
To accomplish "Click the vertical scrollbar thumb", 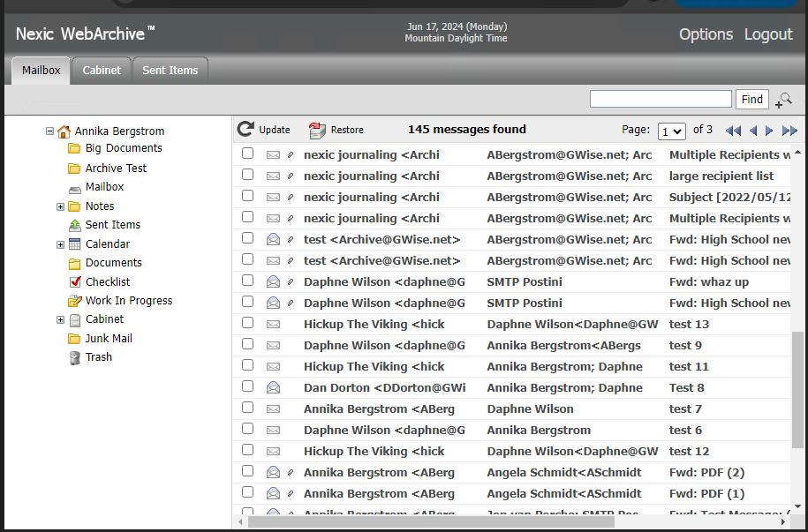I will pyautogui.click(x=797, y=389).
